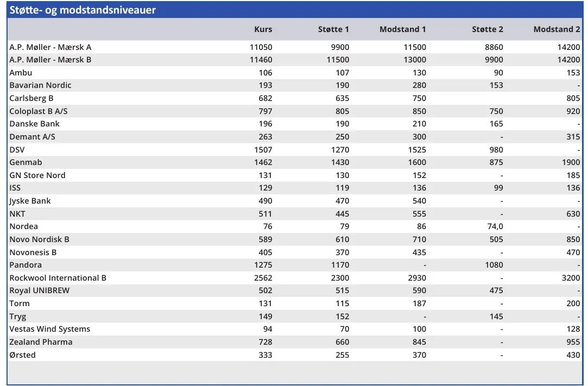Click the Ørsted stock name
588x386 pixels.
pos(22,355)
